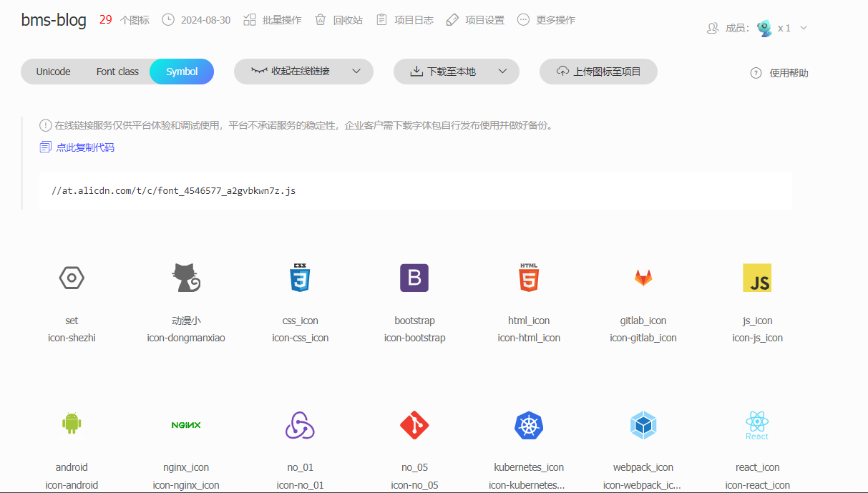The width and height of the screenshot is (868, 493).
Task: Switch to the Unicode tab
Action: [x=53, y=72]
